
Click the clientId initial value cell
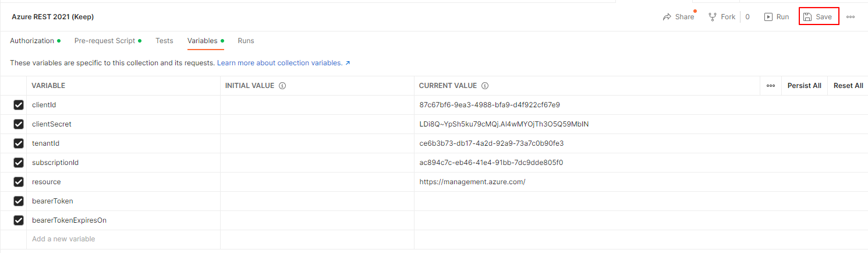(317, 105)
